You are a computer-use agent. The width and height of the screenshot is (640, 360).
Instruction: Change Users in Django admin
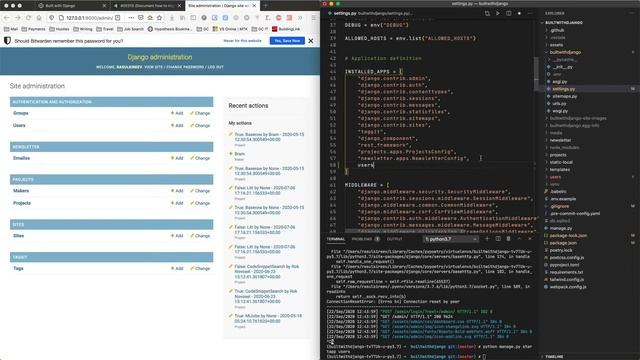pyautogui.click(x=200, y=125)
